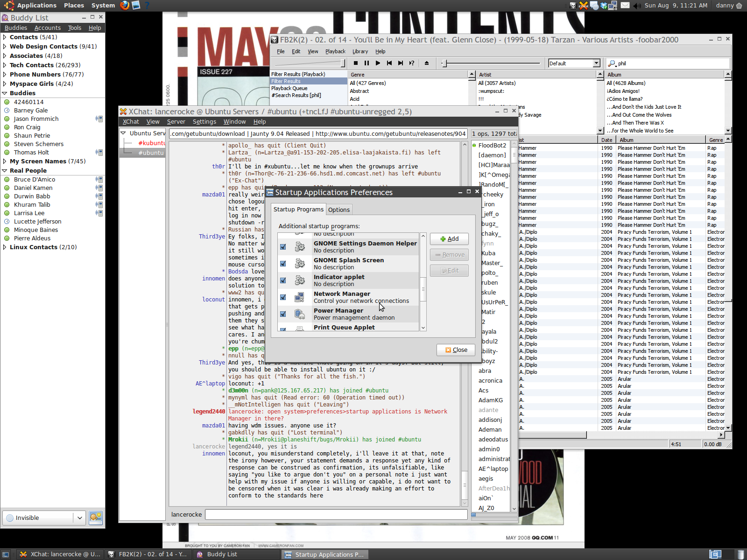747x560 pixels.
Task: Click the Ubuntu logo in the top panel
Action: point(9,5)
